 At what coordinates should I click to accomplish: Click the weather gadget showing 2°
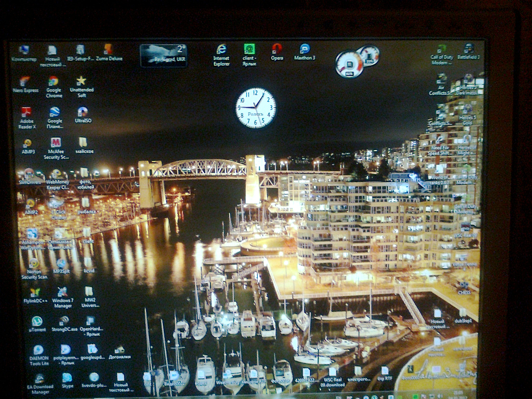(x=163, y=55)
